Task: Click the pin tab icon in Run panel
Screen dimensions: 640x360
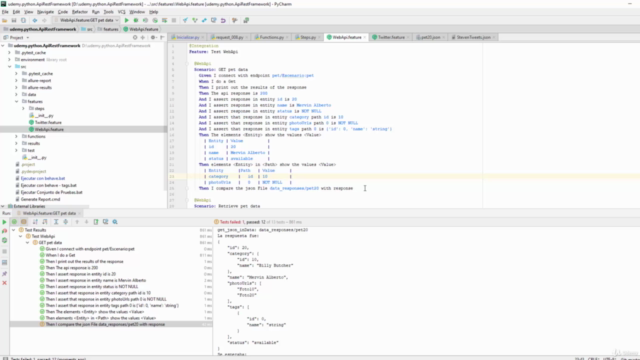Action: pos(4,273)
